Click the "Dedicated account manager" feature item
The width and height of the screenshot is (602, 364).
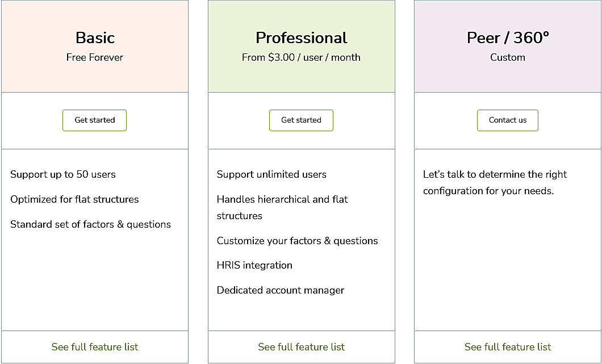(280, 290)
